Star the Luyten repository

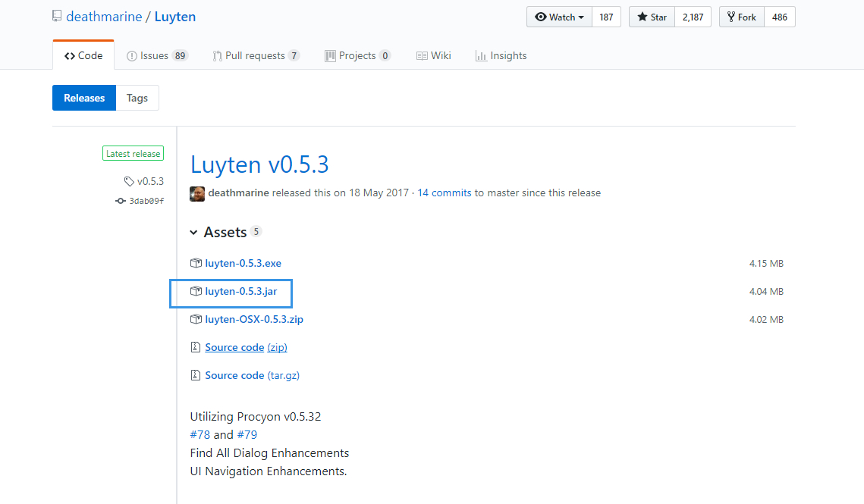coord(652,17)
